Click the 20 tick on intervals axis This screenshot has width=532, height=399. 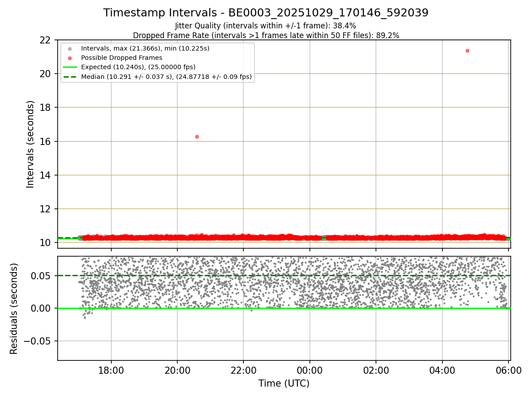coord(45,74)
